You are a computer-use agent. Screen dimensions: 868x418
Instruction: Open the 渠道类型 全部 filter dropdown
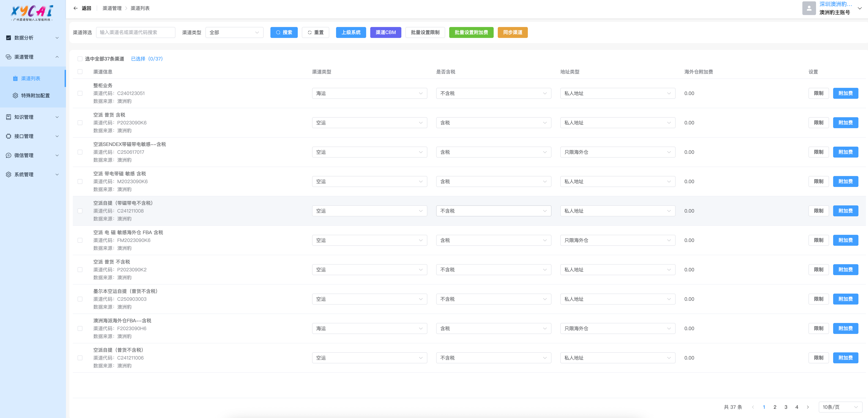[234, 32]
